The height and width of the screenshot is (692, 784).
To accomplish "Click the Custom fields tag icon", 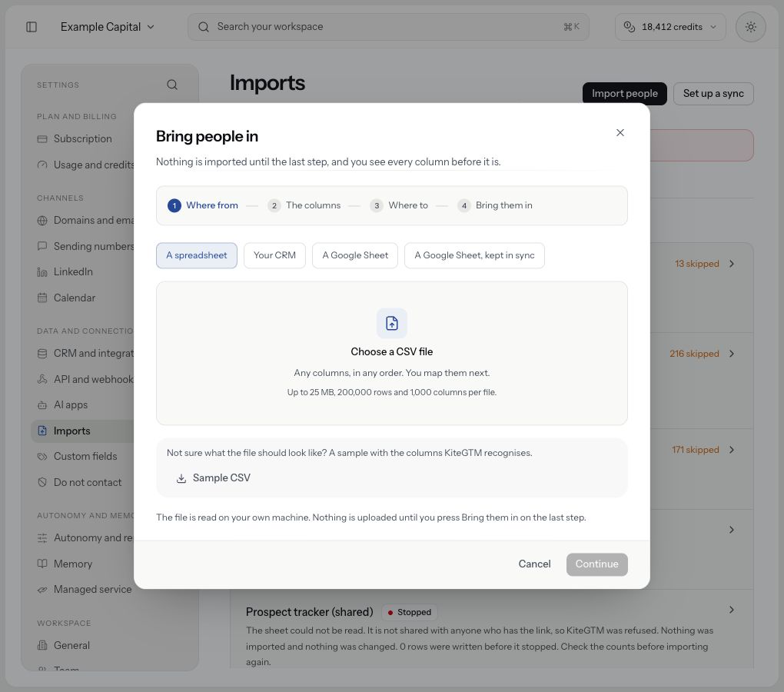I will [42, 457].
